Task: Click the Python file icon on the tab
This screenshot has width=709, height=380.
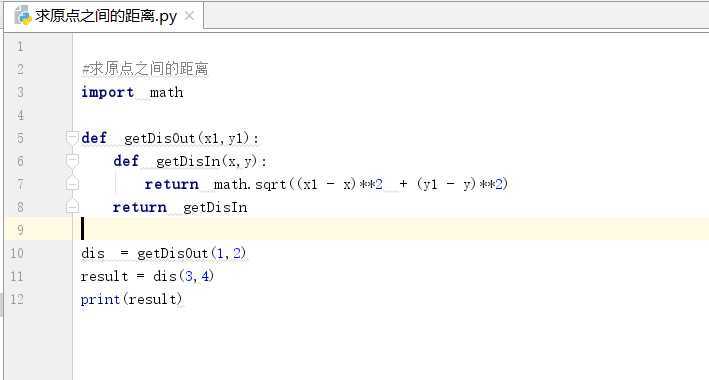Action: click(23, 16)
